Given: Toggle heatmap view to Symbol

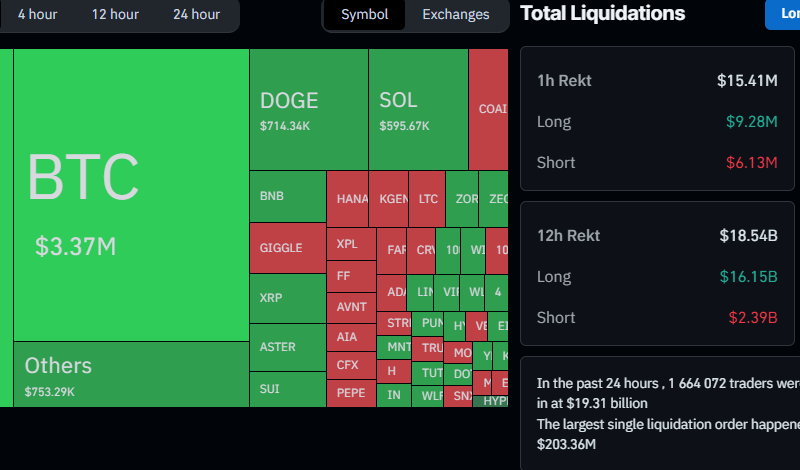Looking at the screenshot, I should 364,14.
